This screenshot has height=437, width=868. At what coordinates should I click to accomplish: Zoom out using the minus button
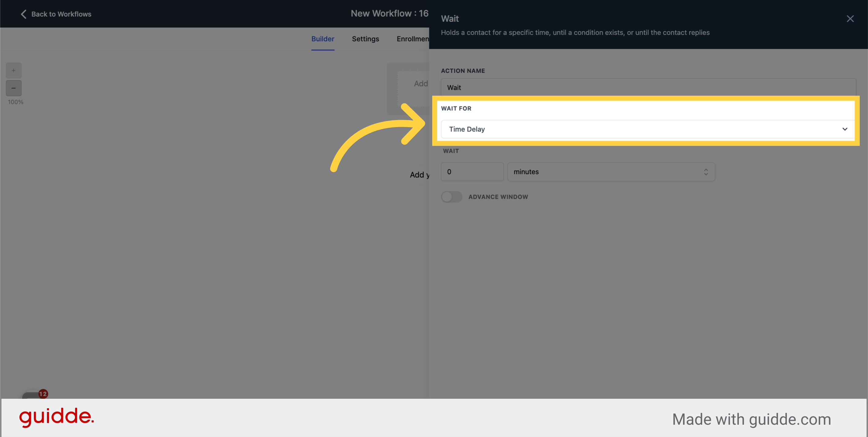tap(13, 88)
